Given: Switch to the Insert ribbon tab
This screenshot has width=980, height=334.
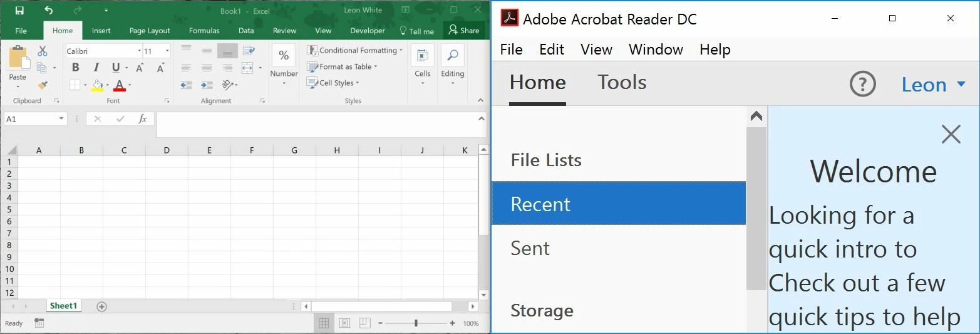Looking at the screenshot, I should [x=101, y=31].
